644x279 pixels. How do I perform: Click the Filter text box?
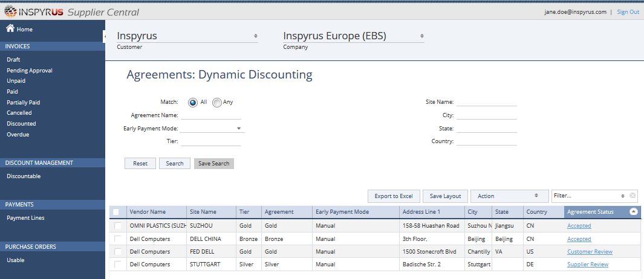585,196
